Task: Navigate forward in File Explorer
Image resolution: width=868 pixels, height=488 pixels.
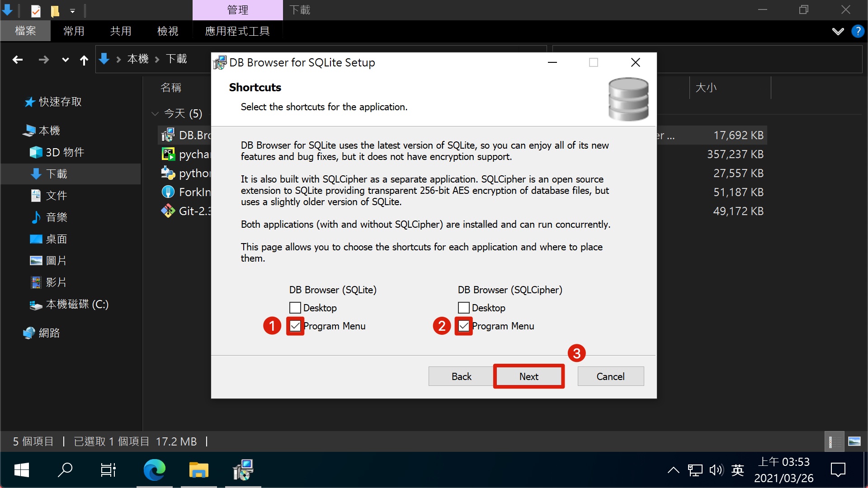Action: point(43,60)
